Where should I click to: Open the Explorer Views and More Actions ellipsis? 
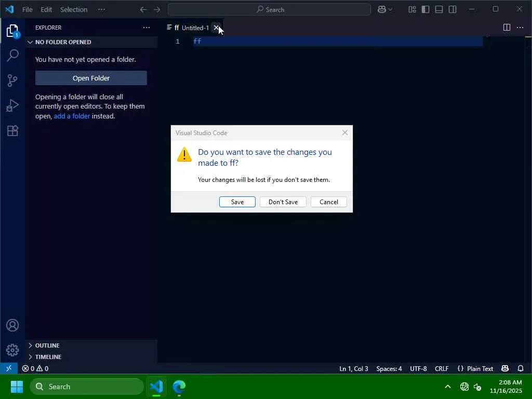(x=147, y=28)
